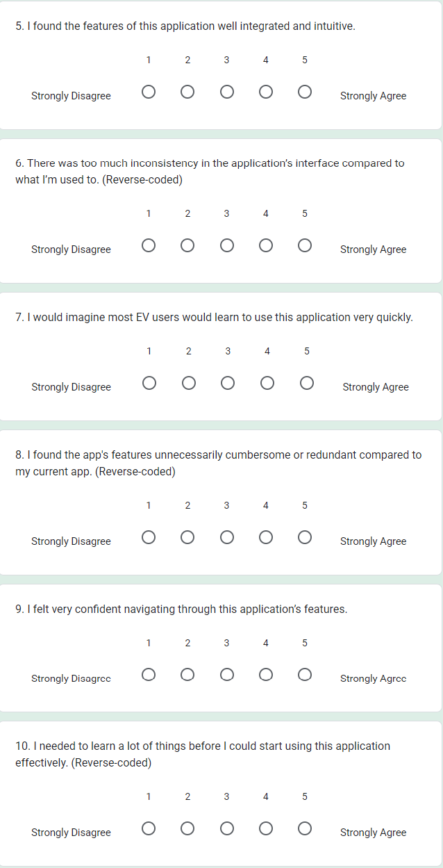Viewport: 443px width, 868px height.
Task: Select rating 2 for question 8 cumbersome features
Action: [x=187, y=537]
